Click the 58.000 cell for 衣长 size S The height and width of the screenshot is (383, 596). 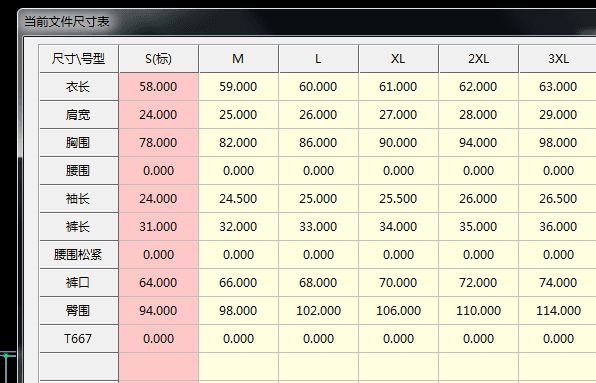(159, 87)
